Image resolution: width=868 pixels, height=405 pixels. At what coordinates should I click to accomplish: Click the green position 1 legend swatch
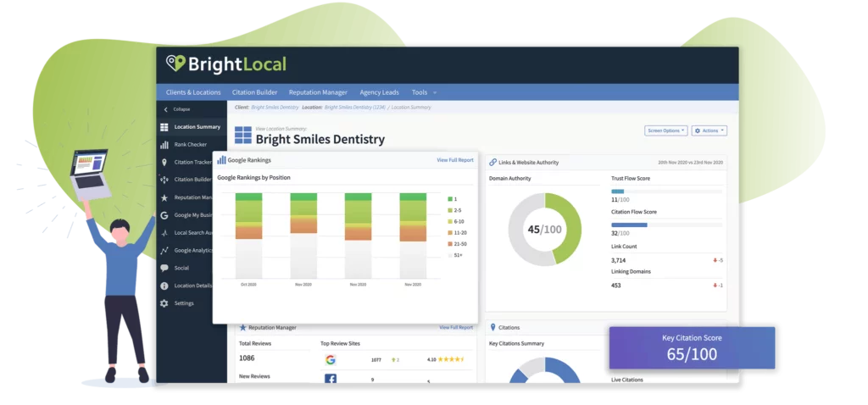(450, 198)
